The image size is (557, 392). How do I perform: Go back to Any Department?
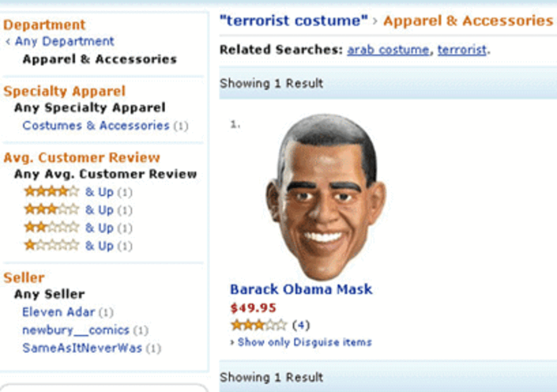[x=60, y=42]
